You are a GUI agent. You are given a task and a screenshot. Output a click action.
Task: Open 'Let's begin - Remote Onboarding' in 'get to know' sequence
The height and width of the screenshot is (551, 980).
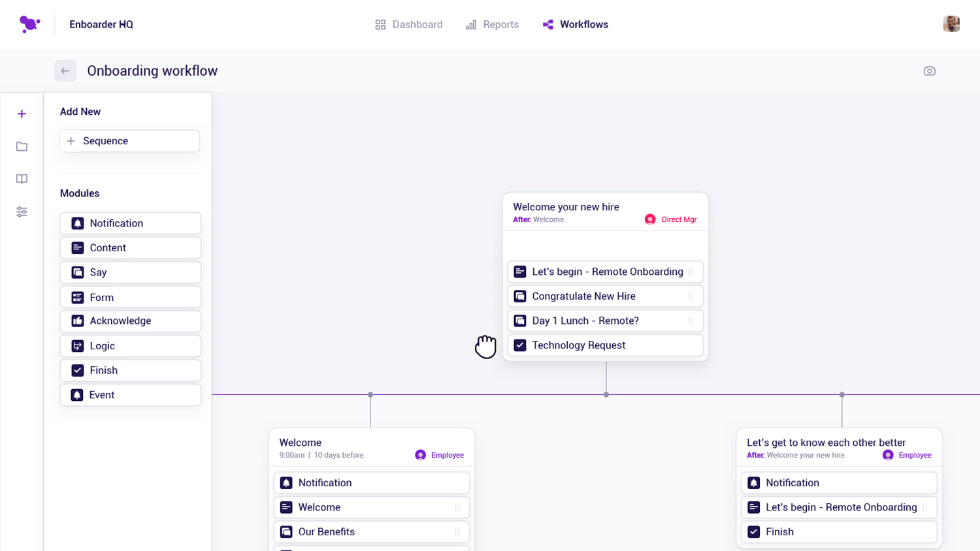840,507
